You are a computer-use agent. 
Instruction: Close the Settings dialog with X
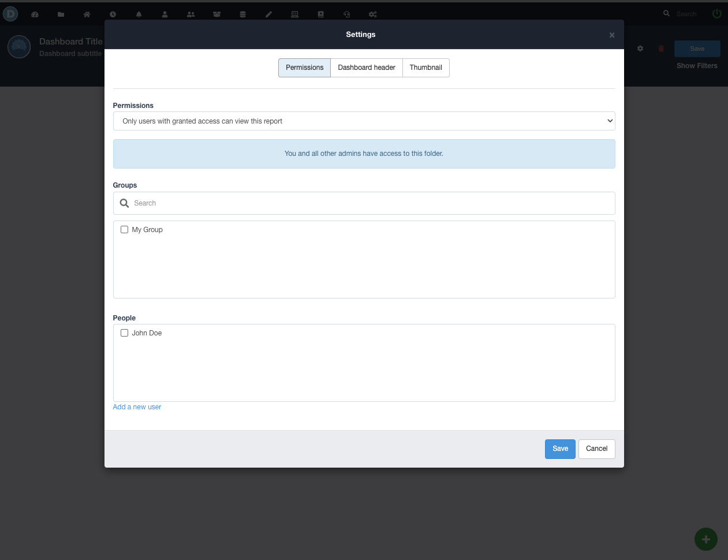point(611,35)
